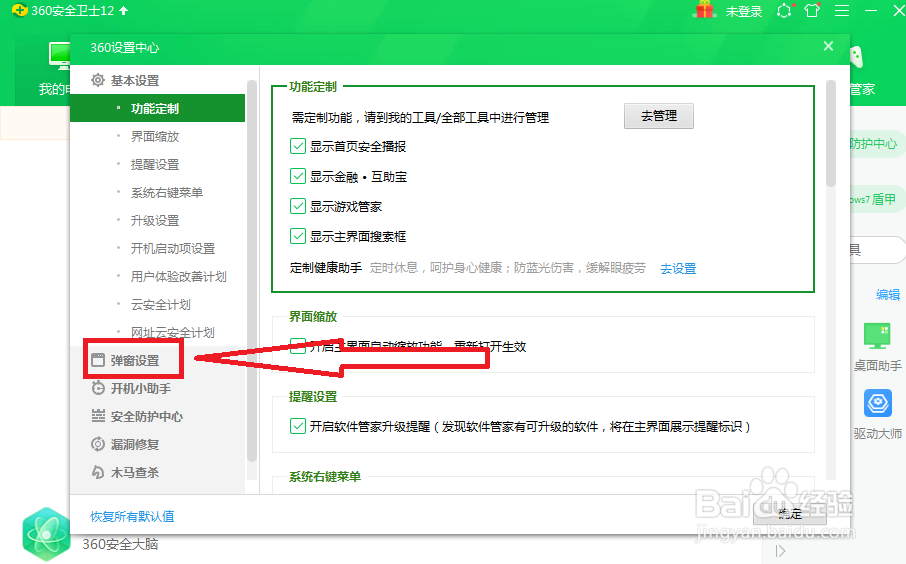Toggle 开启软件管家升级提醒 checkbox
This screenshot has height=564, width=906.
tap(298, 426)
